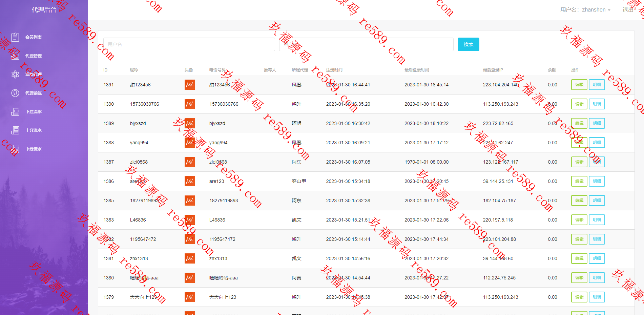Click the avatar icon for member 1391
This screenshot has width=644, height=315.
click(190, 85)
